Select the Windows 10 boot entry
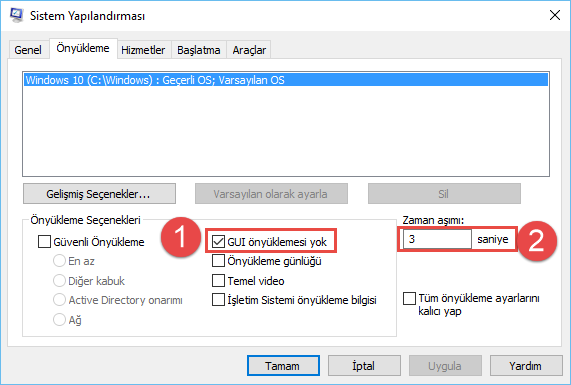The width and height of the screenshot is (571, 385). (286, 80)
